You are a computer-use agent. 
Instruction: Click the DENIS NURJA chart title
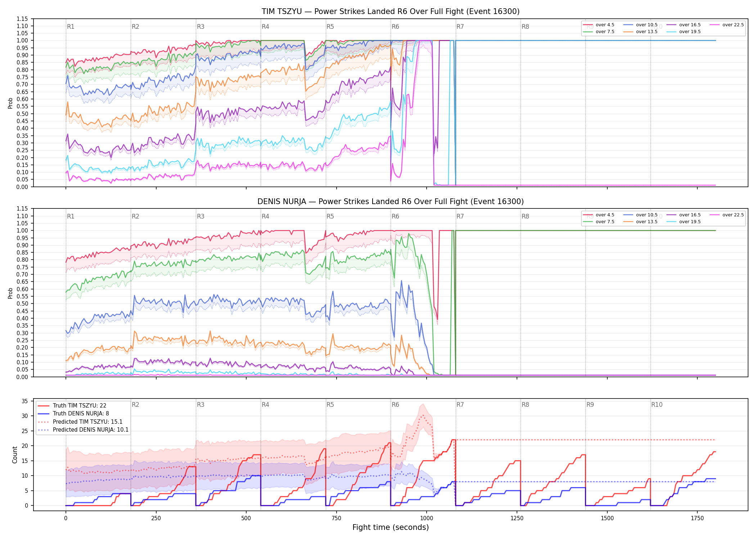click(391, 202)
